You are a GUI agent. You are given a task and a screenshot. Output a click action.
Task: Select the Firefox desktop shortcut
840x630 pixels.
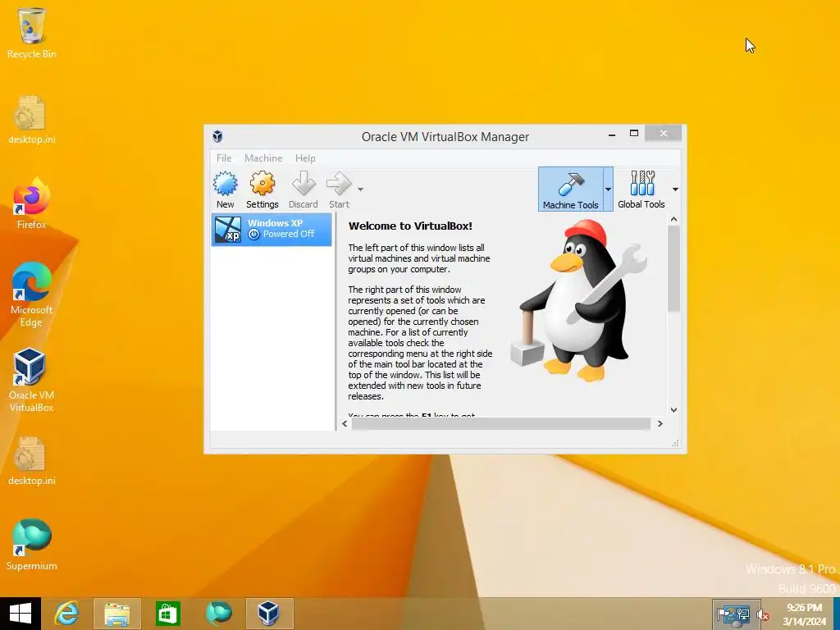pos(32,203)
